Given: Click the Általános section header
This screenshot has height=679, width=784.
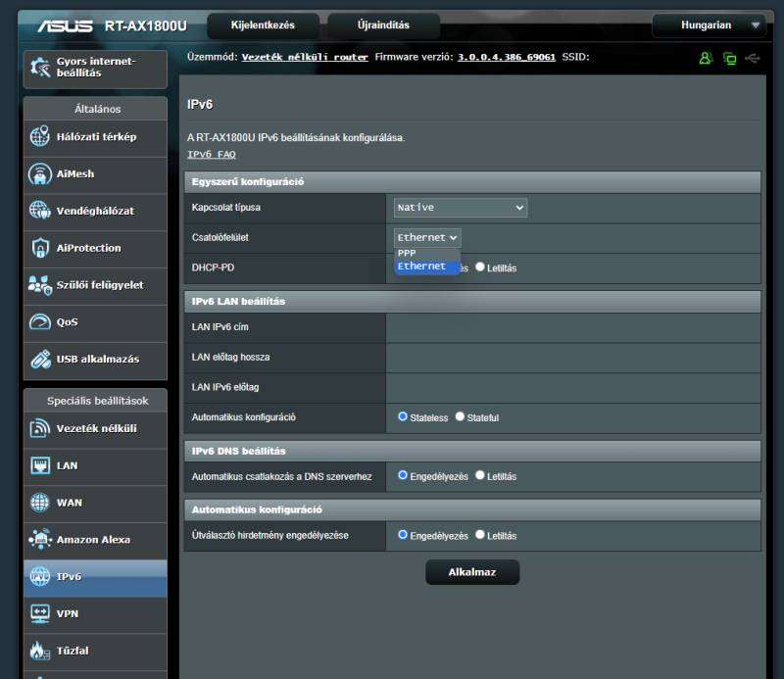Looking at the screenshot, I should pyautogui.click(x=95, y=109).
